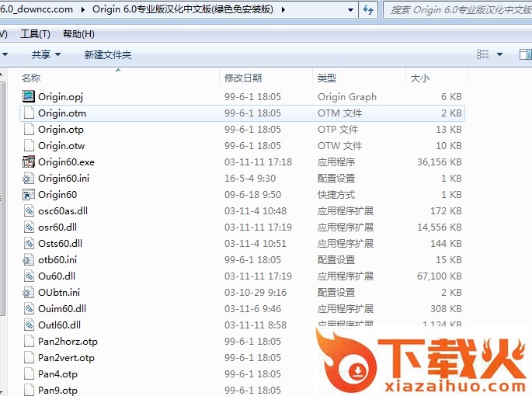532x396 pixels.
Task: Click the Ou60.dll file icon
Action: [x=29, y=276]
